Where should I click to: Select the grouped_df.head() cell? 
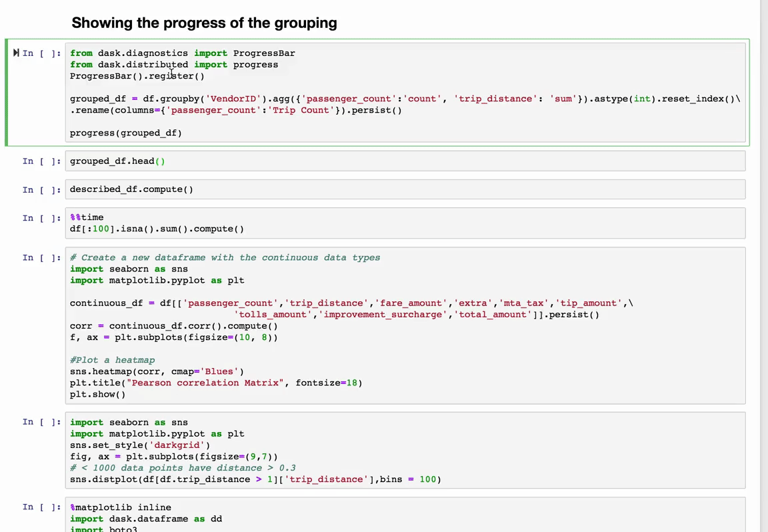point(118,161)
